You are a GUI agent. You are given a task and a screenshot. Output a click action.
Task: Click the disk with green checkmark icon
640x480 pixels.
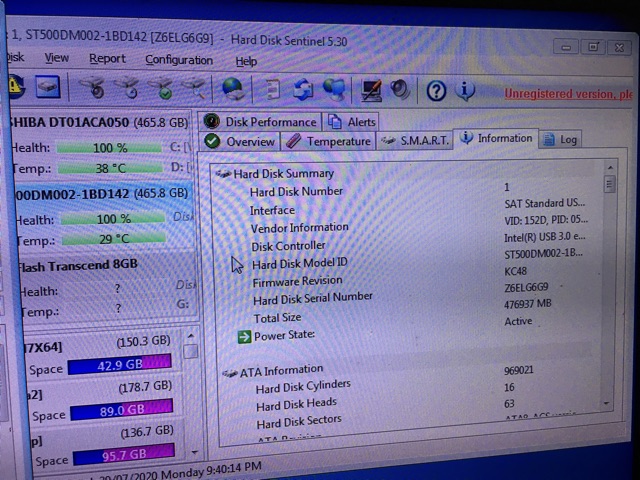pos(162,88)
